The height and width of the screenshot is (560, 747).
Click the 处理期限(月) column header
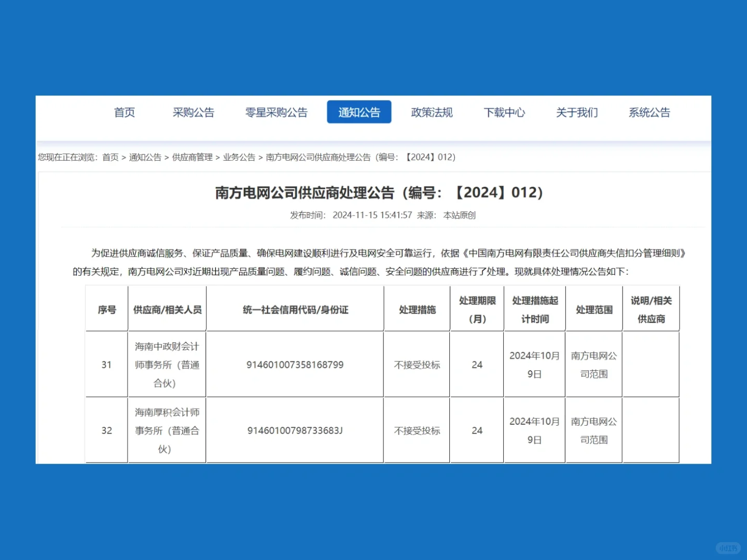coord(477,310)
